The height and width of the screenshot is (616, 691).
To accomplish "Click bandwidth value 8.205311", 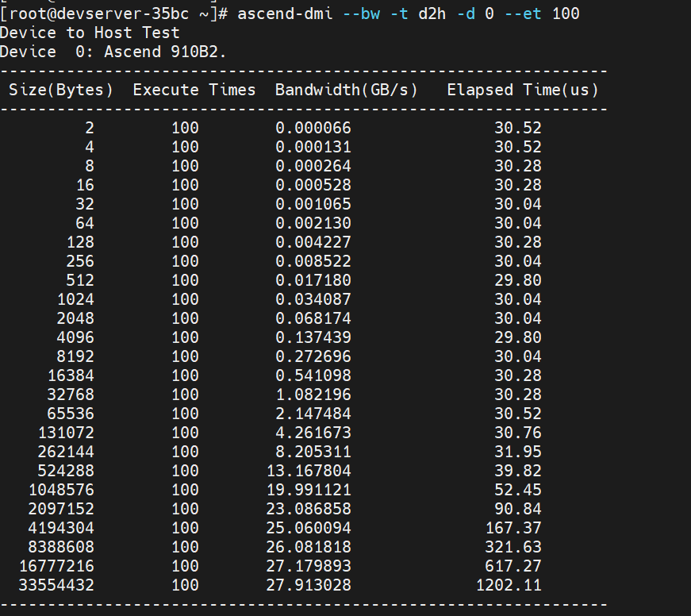I will [x=313, y=452].
